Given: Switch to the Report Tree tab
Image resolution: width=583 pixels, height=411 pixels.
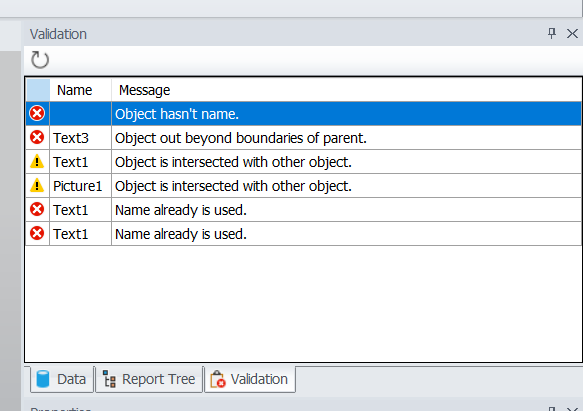Looking at the screenshot, I should (149, 379).
